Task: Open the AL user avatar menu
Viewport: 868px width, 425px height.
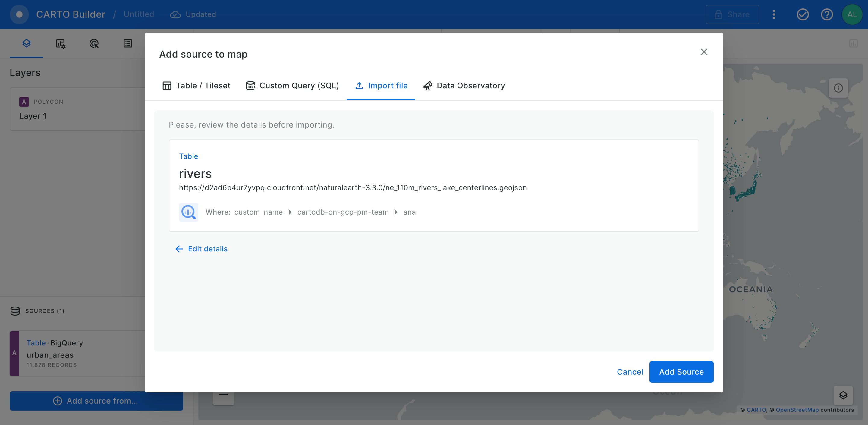Action: [x=851, y=14]
